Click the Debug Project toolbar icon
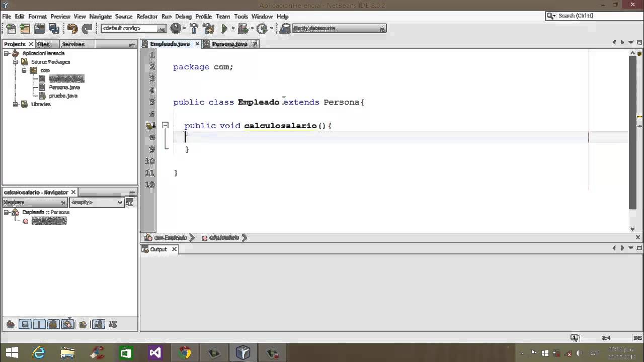This screenshot has width=644, height=362. pos(243,29)
